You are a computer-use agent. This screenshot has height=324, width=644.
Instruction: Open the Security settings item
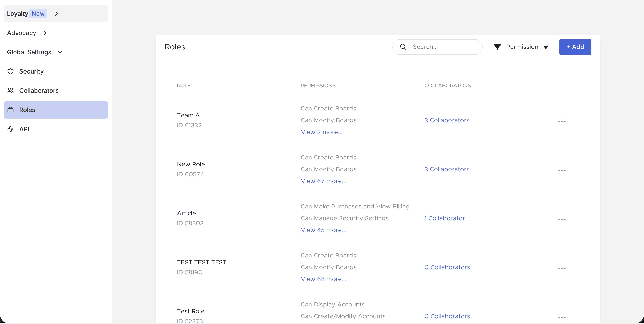coord(56,71)
